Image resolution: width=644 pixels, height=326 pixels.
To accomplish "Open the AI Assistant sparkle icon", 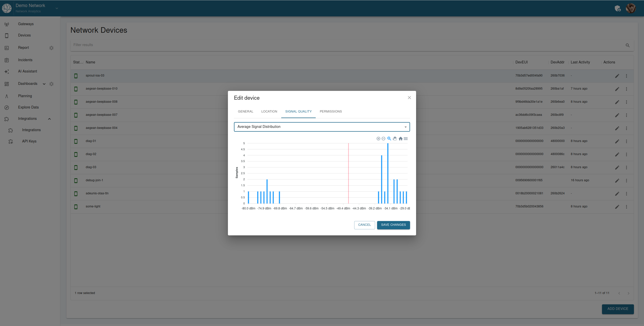I will tap(7, 71).
